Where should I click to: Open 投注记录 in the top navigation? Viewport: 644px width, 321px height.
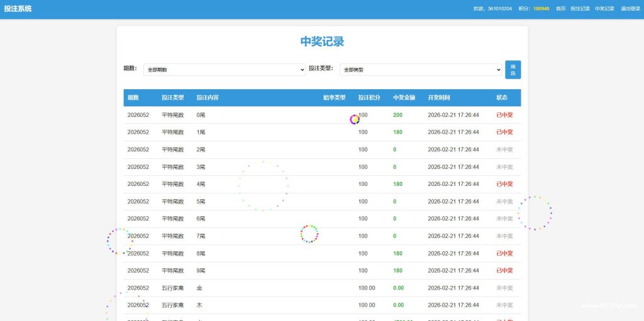click(580, 9)
